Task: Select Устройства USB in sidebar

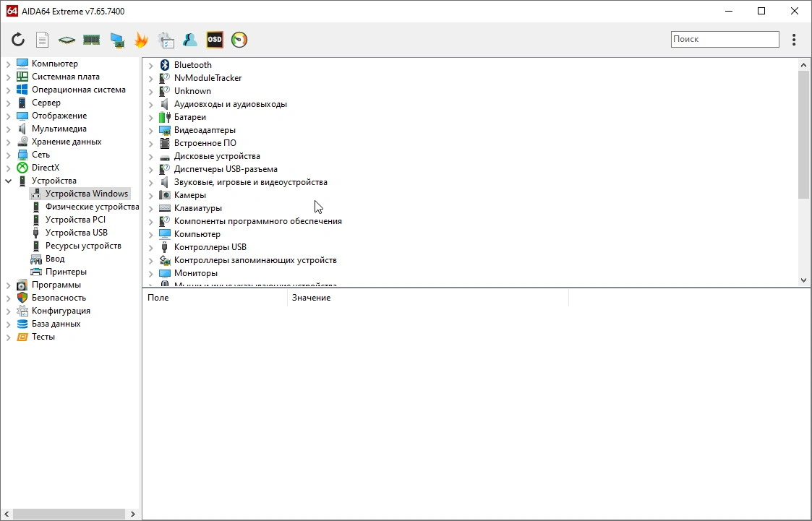Action: pos(77,232)
